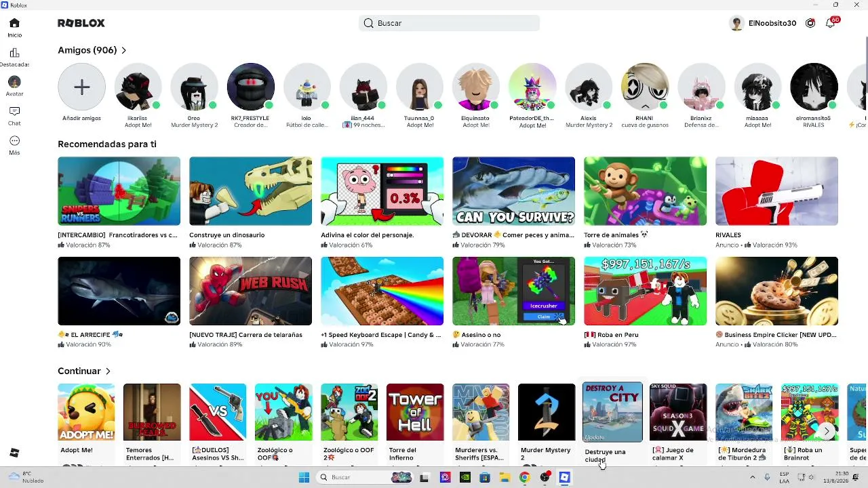Screen dimensions: 868x488
Task: Click the Windows taskbar Buscar box
Action: pyautogui.click(x=366, y=477)
